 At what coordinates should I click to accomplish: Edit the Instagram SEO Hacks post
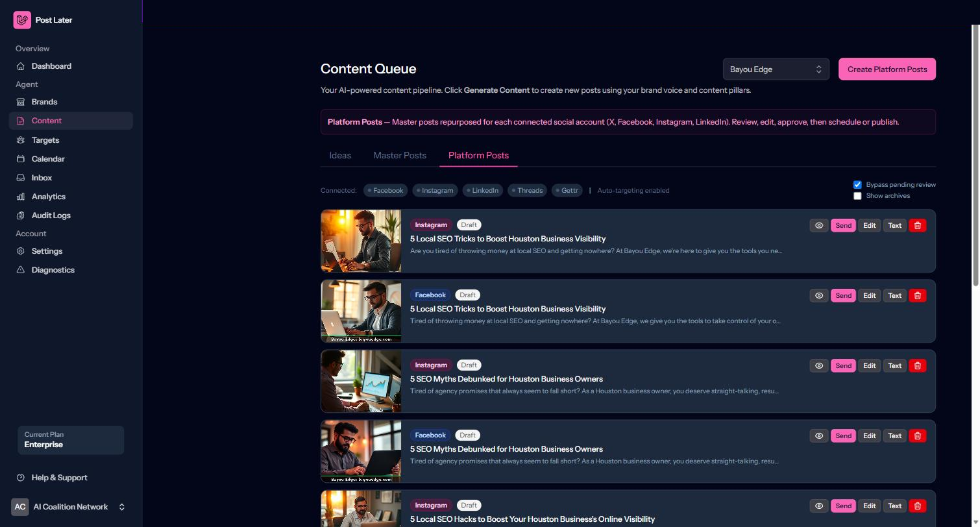click(869, 506)
